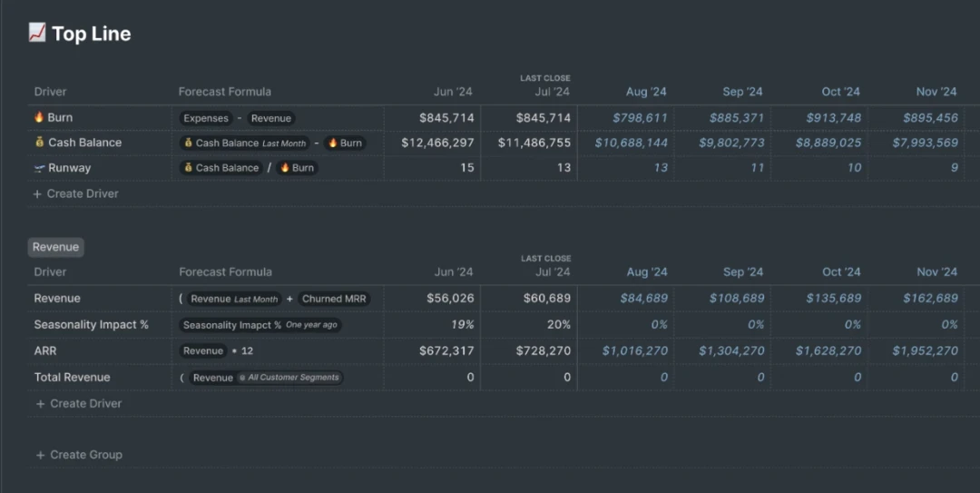
Task: Select the Expenses chip in Burn formula
Action: [205, 118]
